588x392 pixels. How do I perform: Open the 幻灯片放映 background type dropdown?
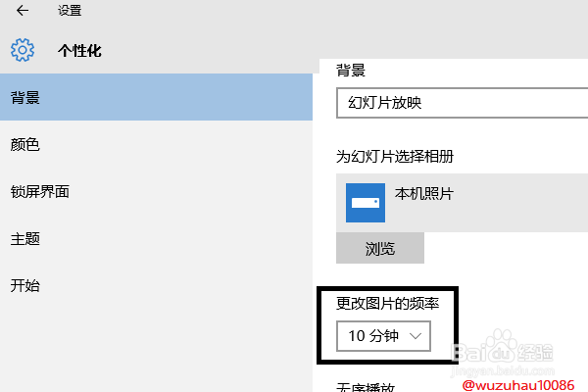(x=461, y=101)
